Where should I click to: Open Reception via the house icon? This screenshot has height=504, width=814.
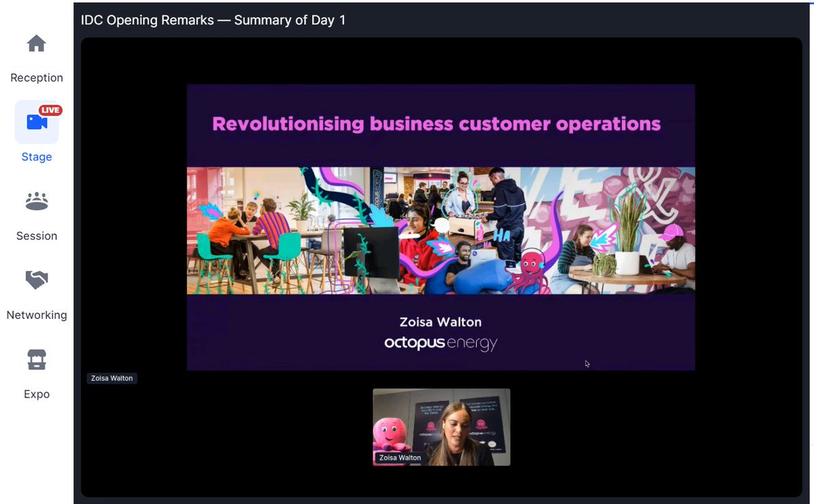[x=37, y=43]
